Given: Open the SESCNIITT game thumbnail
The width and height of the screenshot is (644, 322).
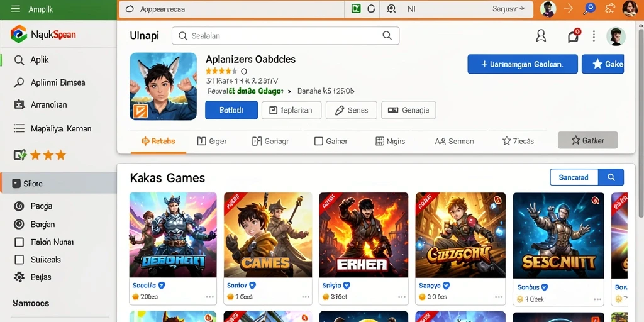Looking at the screenshot, I should (558, 235).
